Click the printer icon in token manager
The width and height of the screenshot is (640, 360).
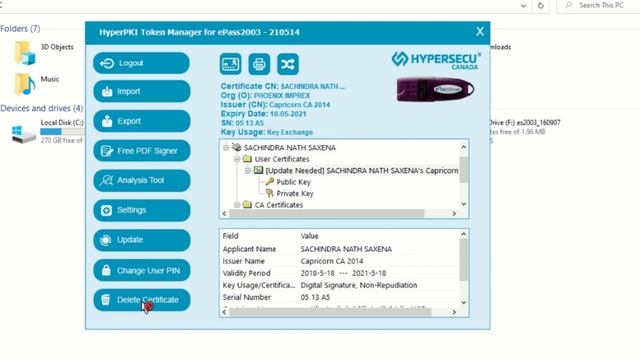click(x=259, y=64)
